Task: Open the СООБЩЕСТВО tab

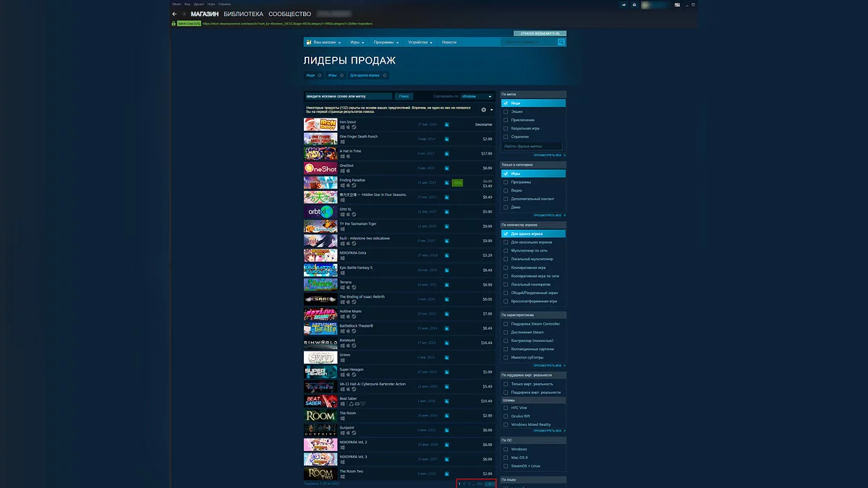Action: (x=289, y=14)
